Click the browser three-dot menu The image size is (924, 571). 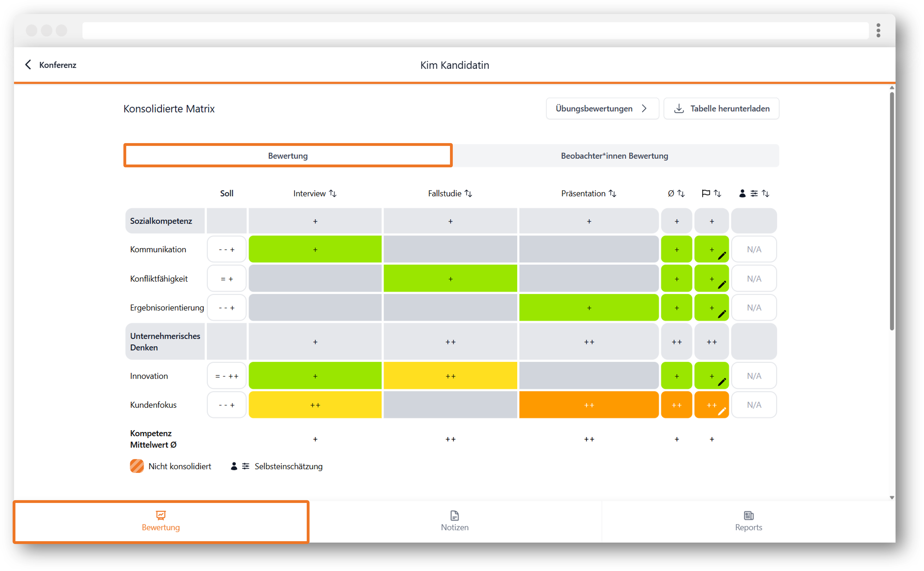pos(878,31)
